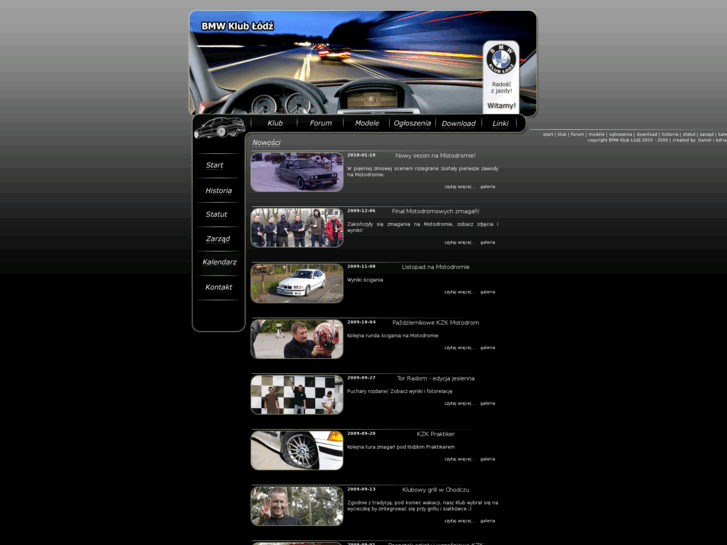Click czytaj więcej for Nowy sezon na Motodromie
727x545 pixels.
point(459,187)
